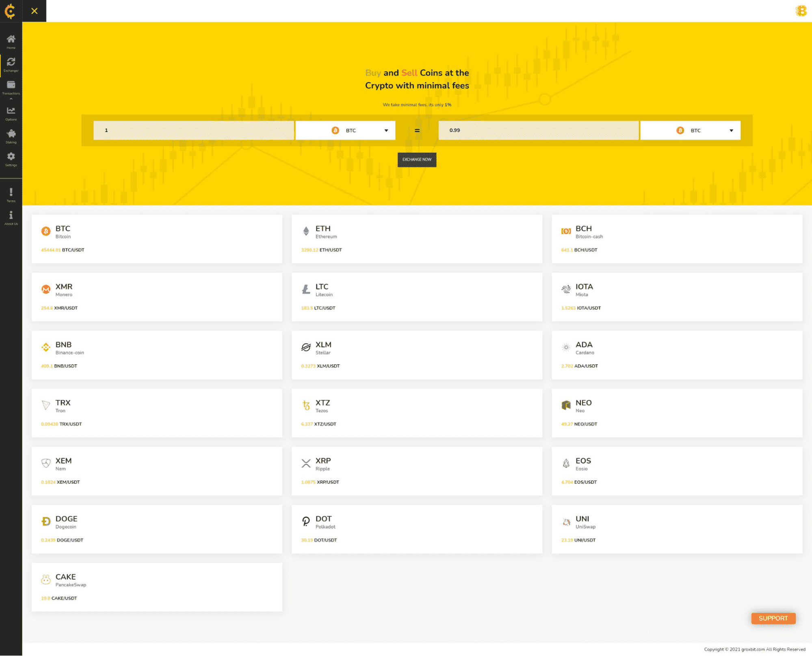The width and height of the screenshot is (812, 656).
Task: Click the XLM/USDT pair text
Action: click(328, 366)
